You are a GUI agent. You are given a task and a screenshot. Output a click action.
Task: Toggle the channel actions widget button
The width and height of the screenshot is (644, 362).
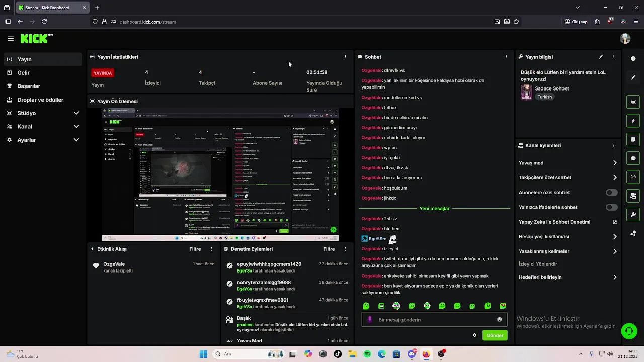[633, 196]
